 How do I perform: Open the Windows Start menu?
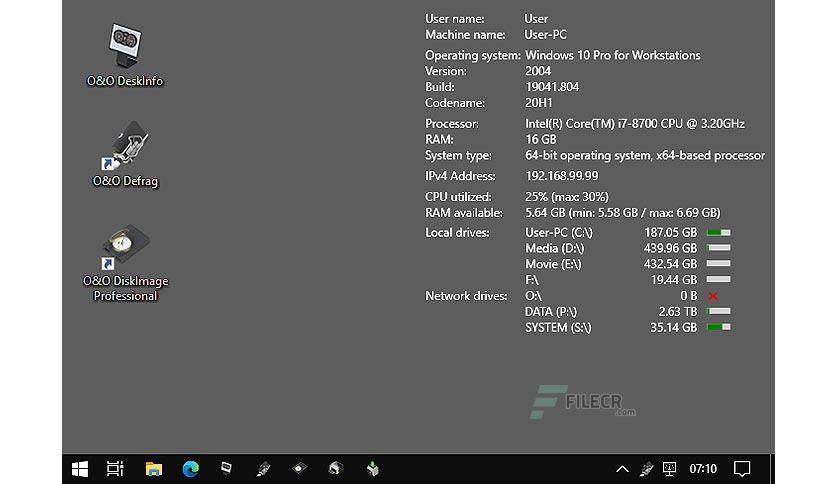click(x=80, y=469)
